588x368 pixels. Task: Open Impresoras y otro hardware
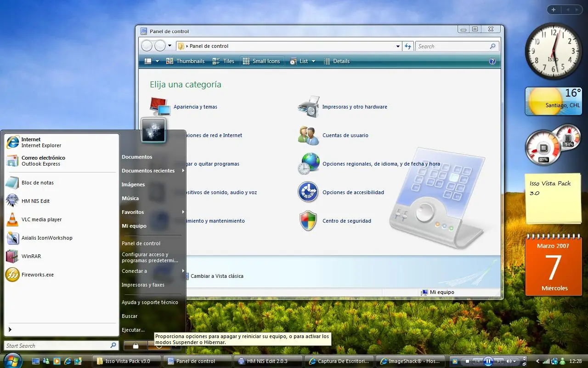point(343,107)
